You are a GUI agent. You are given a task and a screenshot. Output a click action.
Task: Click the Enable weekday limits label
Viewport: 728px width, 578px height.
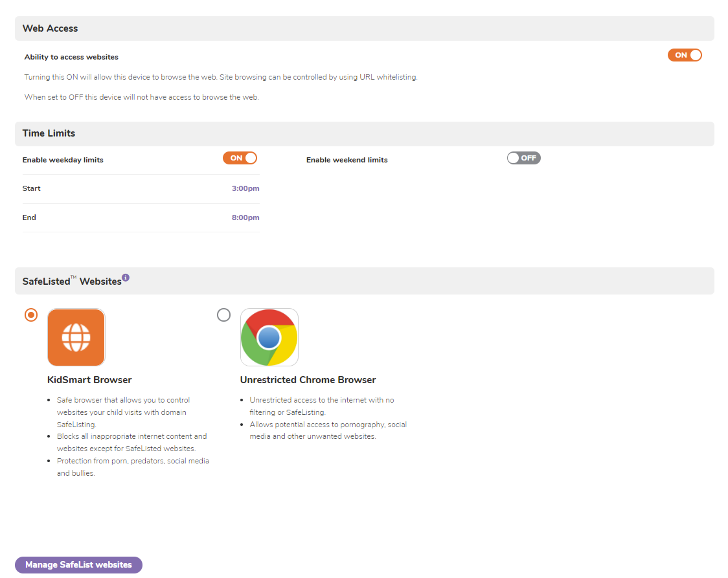click(x=63, y=160)
